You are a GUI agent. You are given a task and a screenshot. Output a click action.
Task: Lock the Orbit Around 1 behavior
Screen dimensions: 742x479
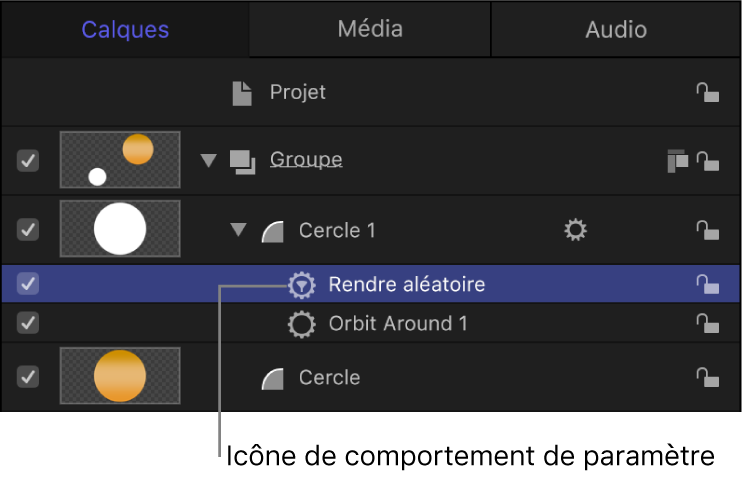coord(708,324)
